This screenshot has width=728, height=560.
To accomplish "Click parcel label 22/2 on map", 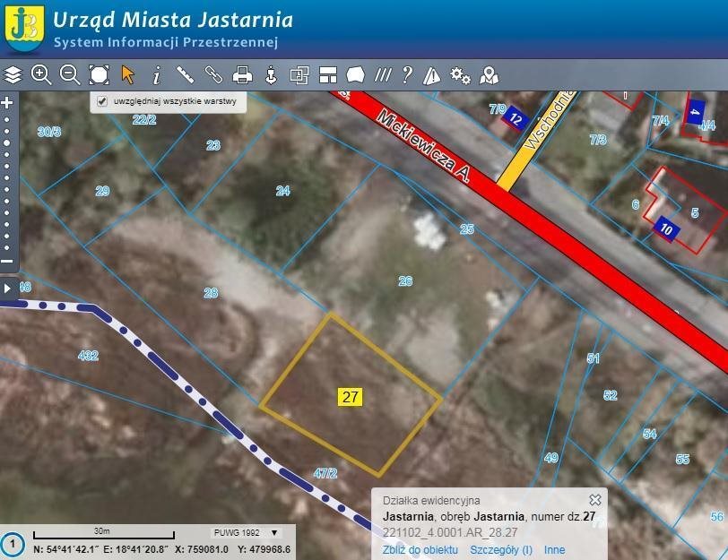I will [144, 120].
